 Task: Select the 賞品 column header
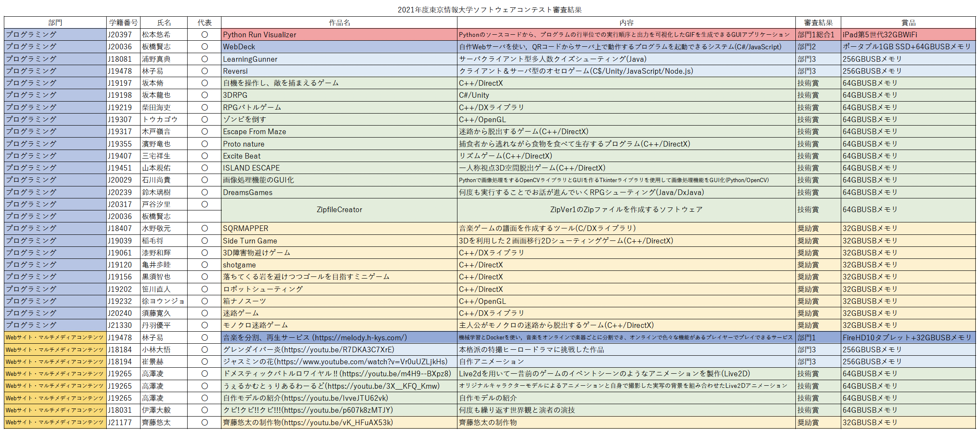[908, 23]
